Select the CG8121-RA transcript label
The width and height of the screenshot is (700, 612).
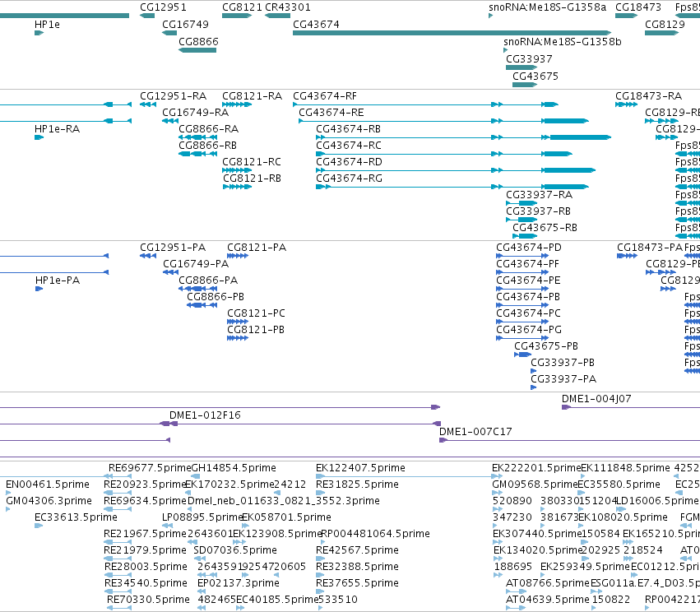point(252,96)
